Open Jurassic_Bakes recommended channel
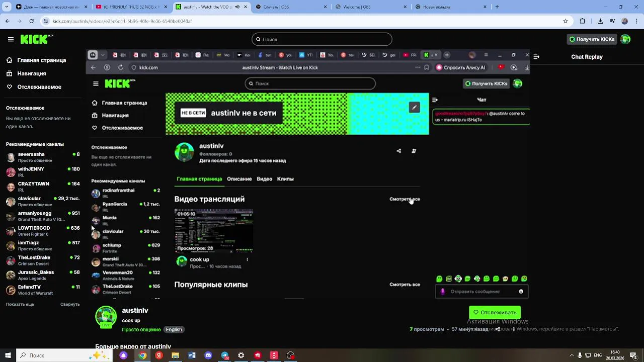This screenshot has width=644, height=362. 43,275
